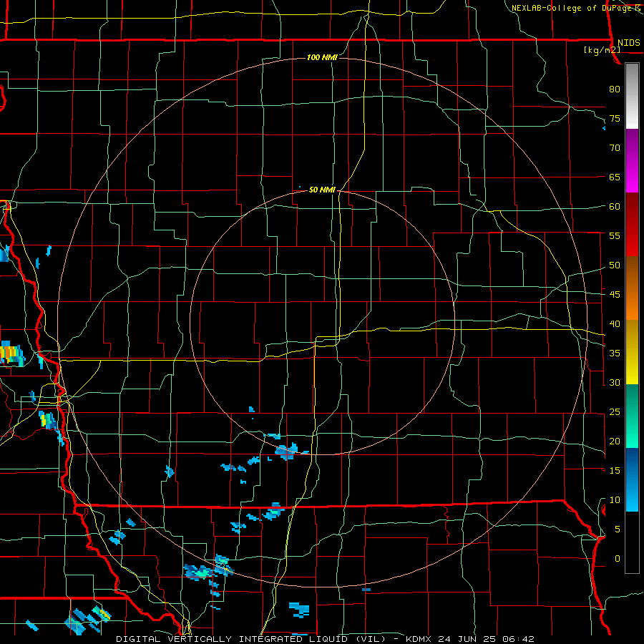Select the 100 NMI range ring label
This screenshot has width=644, height=644.
point(322,57)
